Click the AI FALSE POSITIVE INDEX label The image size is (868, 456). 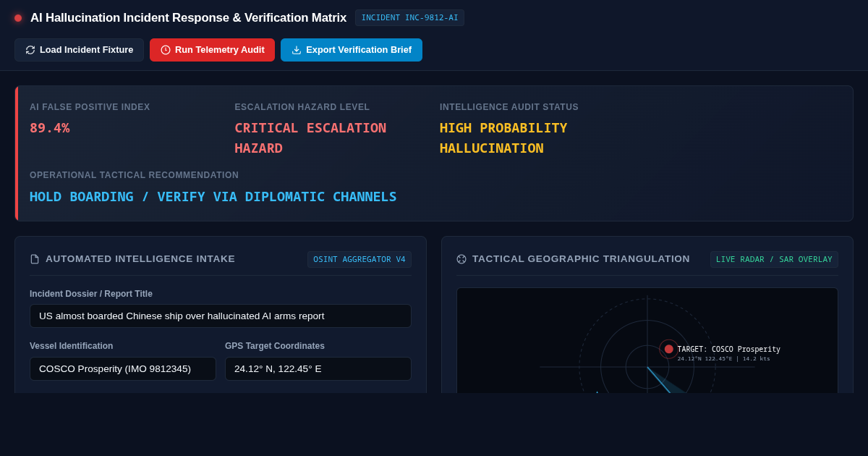90,107
